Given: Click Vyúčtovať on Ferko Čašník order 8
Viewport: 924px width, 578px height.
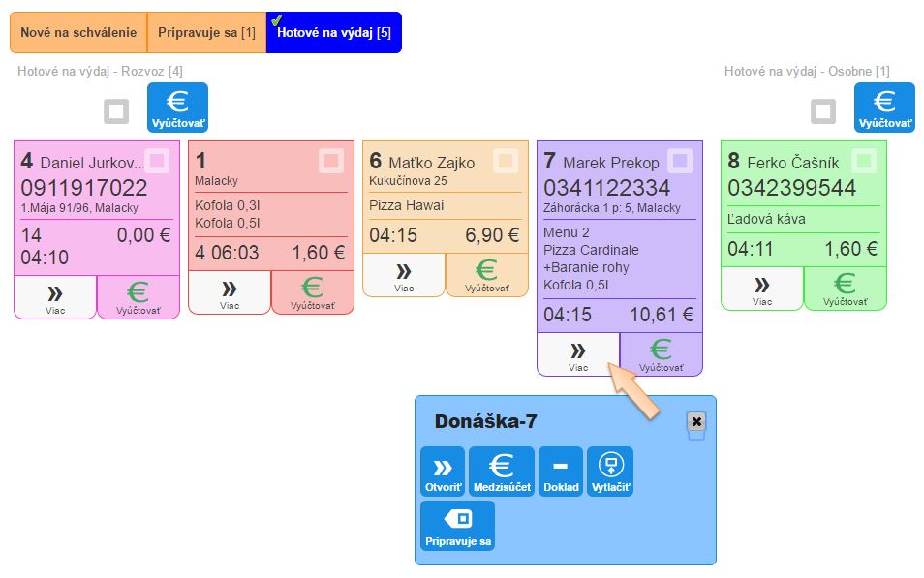Looking at the screenshot, I should tap(846, 289).
